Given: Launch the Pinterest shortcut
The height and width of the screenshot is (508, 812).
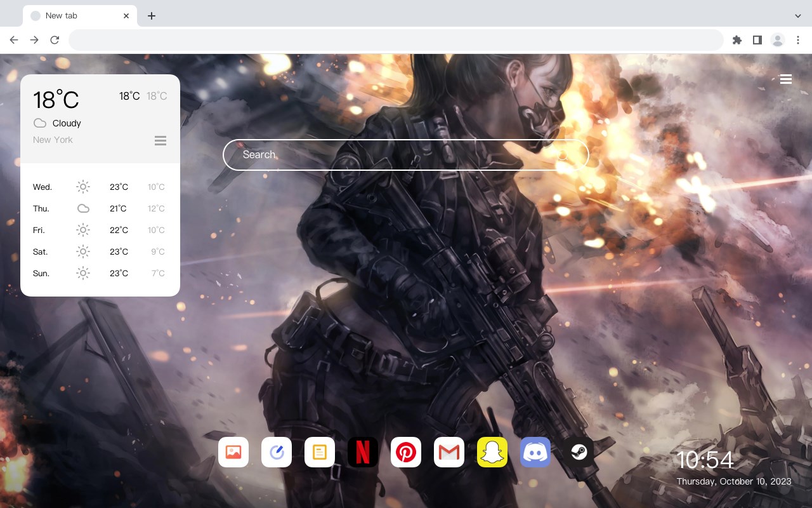Looking at the screenshot, I should point(406,452).
